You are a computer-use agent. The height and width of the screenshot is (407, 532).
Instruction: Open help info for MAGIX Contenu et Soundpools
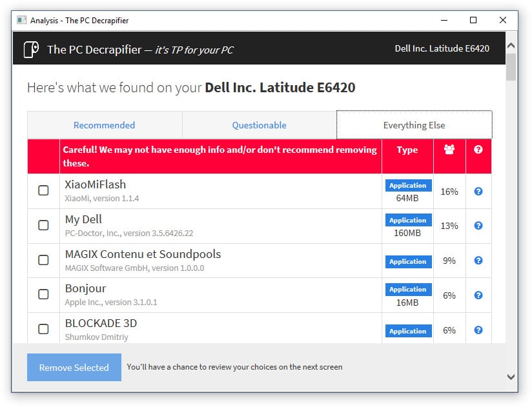click(478, 261)
